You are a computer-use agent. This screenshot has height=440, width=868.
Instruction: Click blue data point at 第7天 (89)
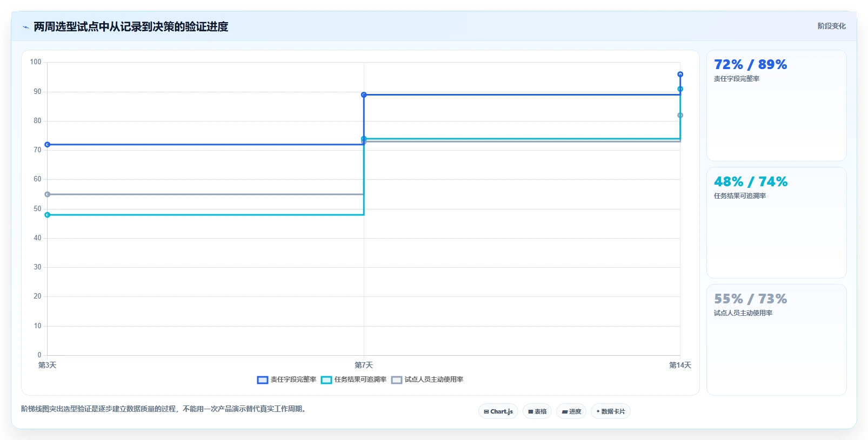click(364, 95)
